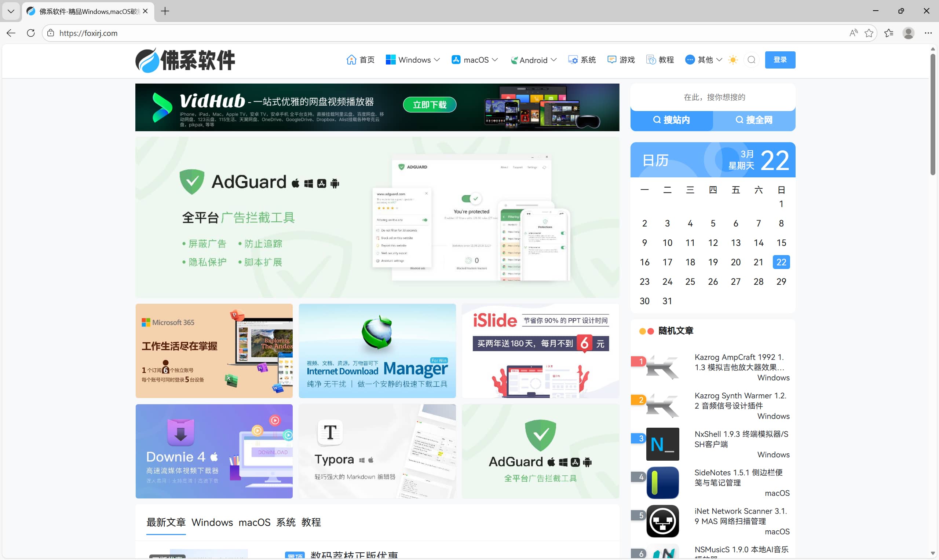Expand the Windows navigation dropdown

coord(413,60)
